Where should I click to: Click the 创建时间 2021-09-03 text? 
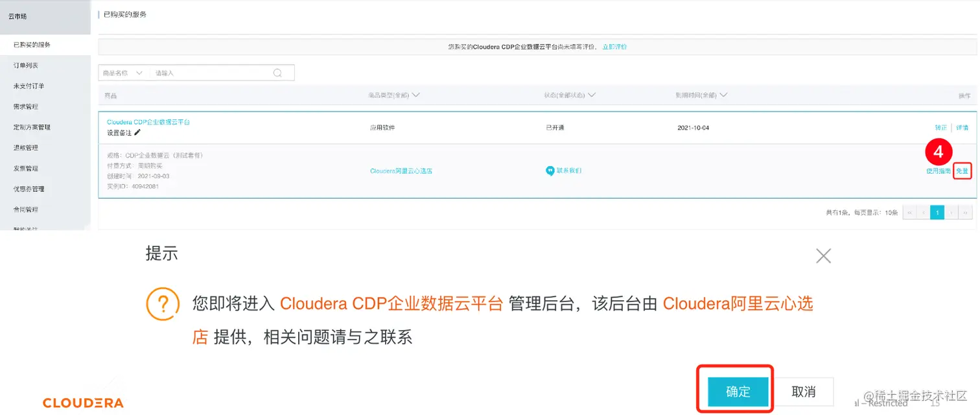pos(138,176)
